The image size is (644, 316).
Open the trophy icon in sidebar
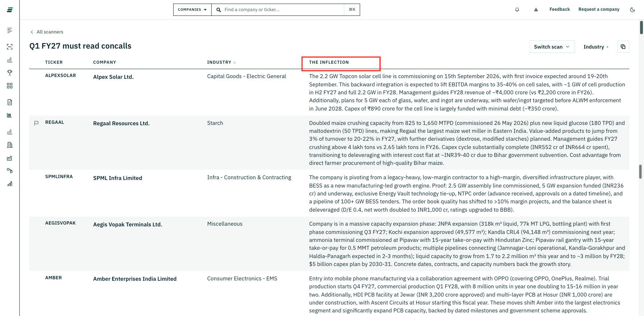tap(10, 73)
